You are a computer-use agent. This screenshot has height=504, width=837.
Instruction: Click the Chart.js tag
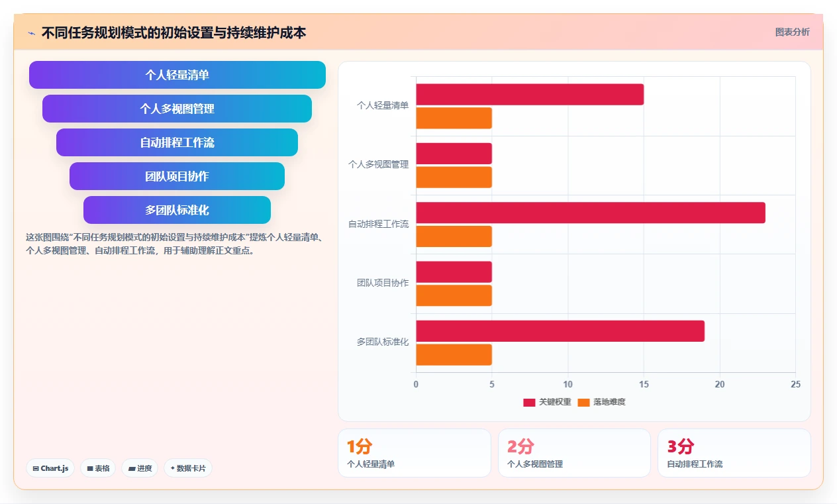coord(50,468)
